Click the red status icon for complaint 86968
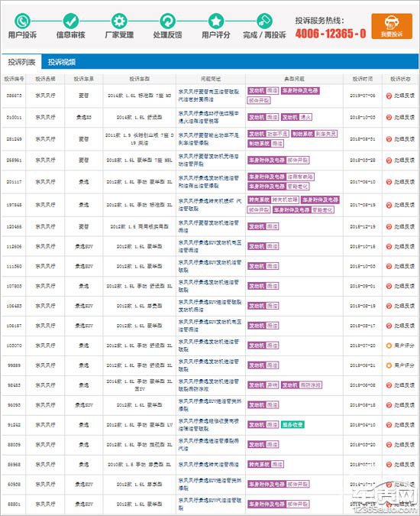This screenshot has width=420, height=516. pos(389,464)
